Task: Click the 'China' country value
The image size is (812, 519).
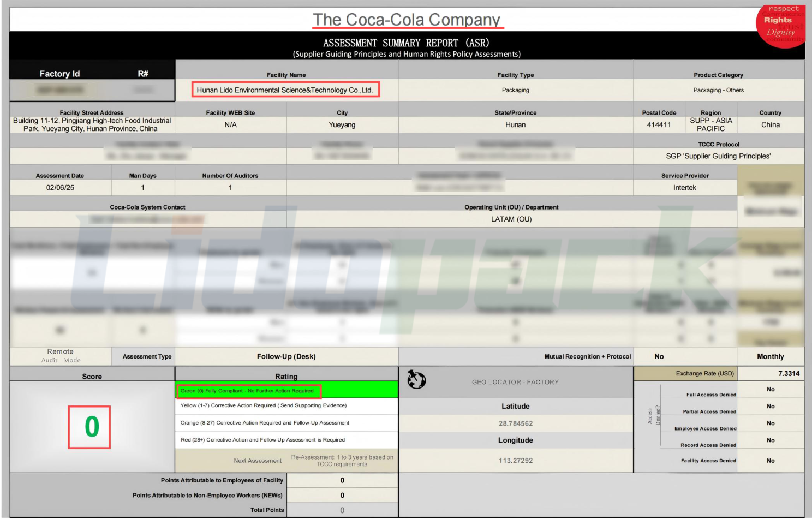Action: (771, 124)
